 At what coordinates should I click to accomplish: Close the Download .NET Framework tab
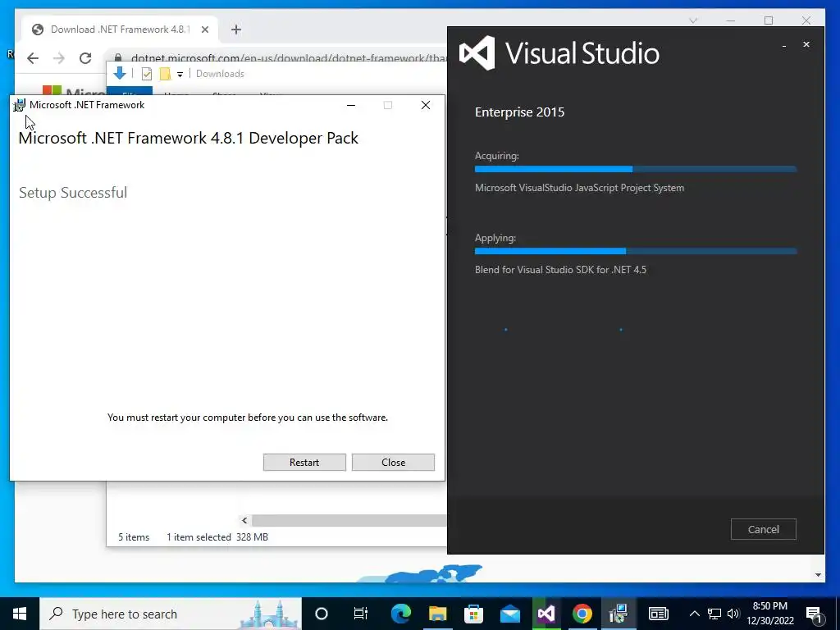pos(204,30)
